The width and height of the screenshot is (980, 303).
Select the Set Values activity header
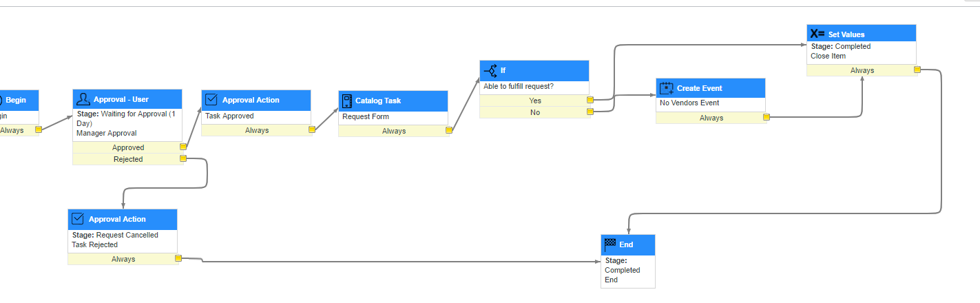[x=862, y=34]
